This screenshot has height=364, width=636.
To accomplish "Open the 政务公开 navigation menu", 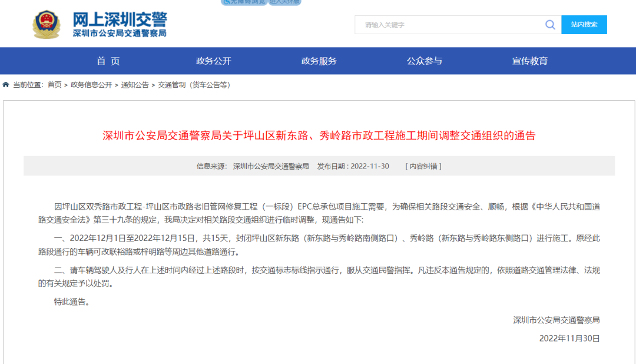I will coord(214,61).
